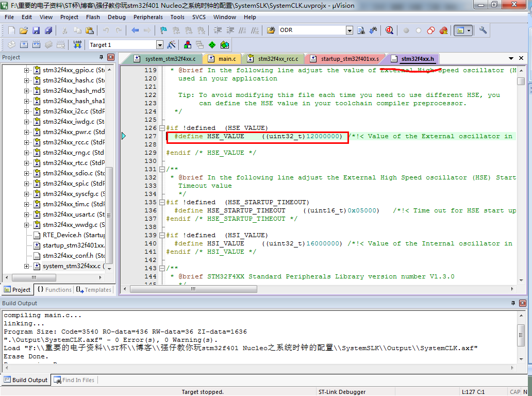Collapse code block at line 126
Screen dimensions: 532x396
[x=162, y=128]
